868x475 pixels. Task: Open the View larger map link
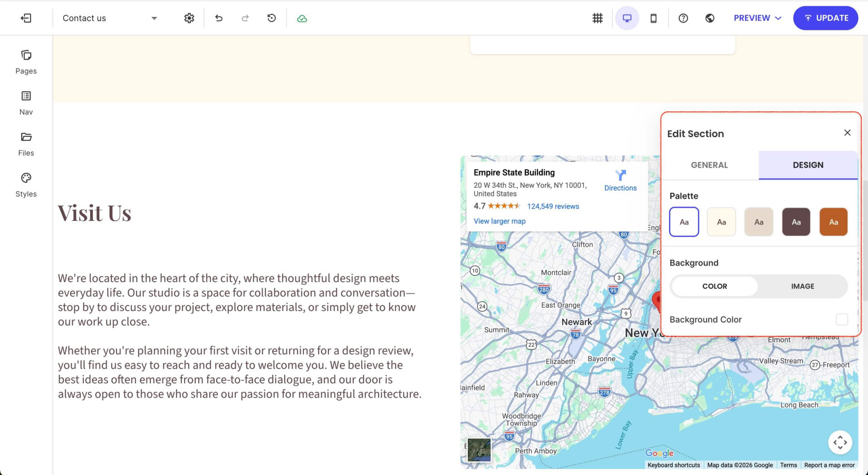499,221
